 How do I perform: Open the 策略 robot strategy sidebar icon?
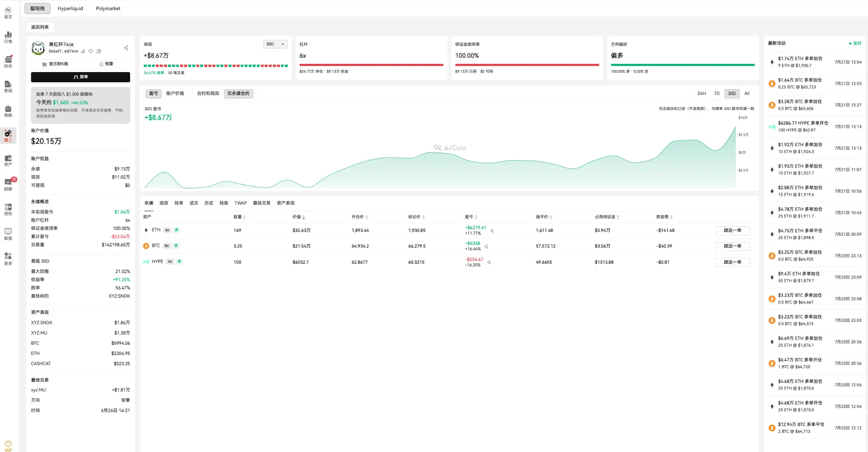(x=8, y=111)
